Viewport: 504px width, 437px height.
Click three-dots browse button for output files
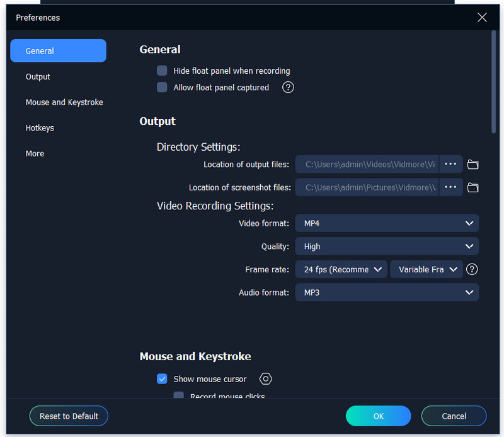(450, 165)
